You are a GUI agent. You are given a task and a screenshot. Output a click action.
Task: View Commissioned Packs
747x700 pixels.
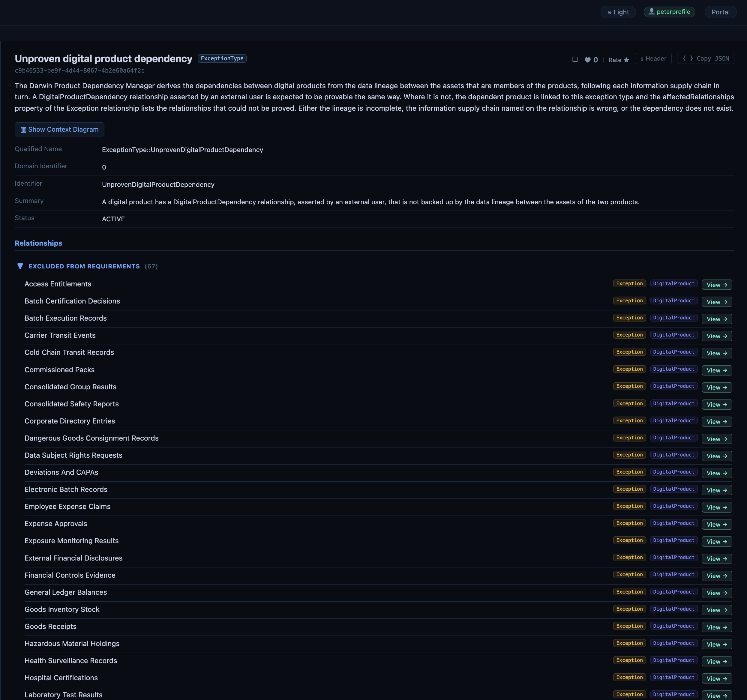717,370
